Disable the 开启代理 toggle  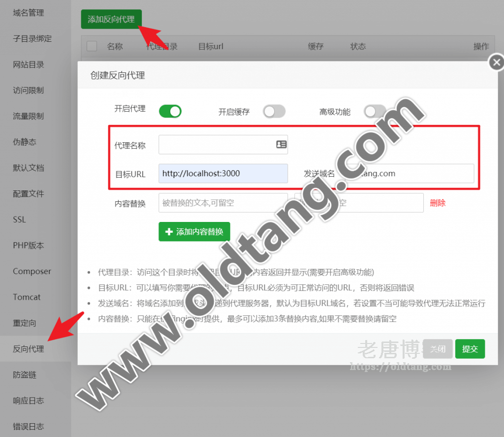(x=170, y=112)
